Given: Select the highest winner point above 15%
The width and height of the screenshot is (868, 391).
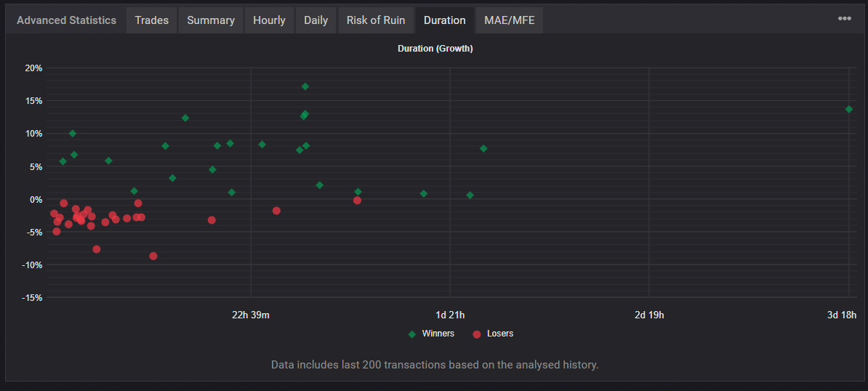Looking at the screenshot, I should point(305,86).
